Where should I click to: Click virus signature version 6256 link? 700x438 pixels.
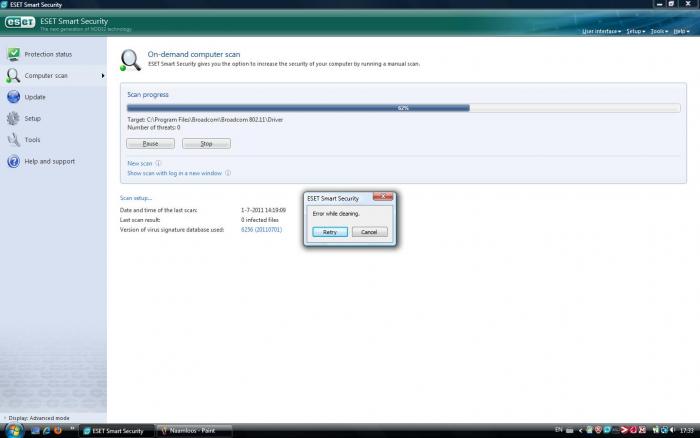pos(261,229)
